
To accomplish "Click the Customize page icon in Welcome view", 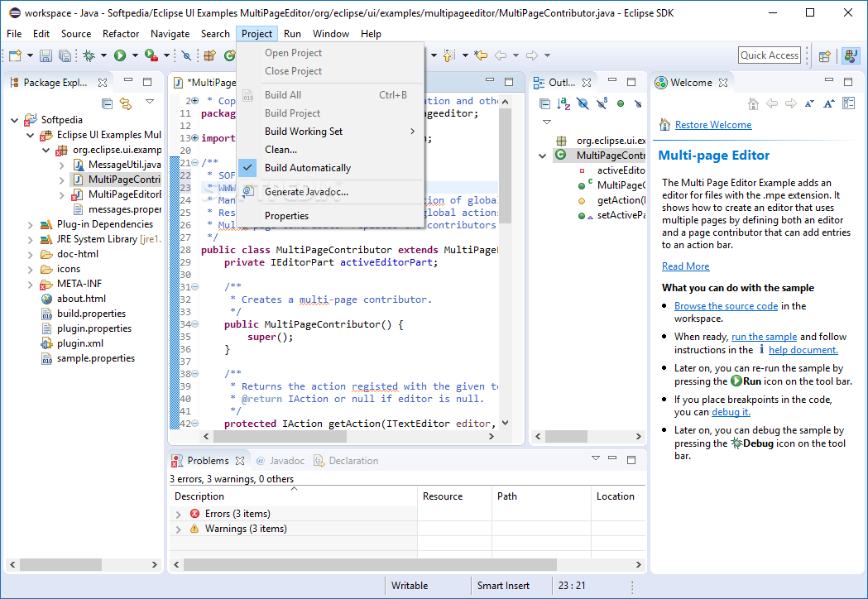I will (848, 103).
